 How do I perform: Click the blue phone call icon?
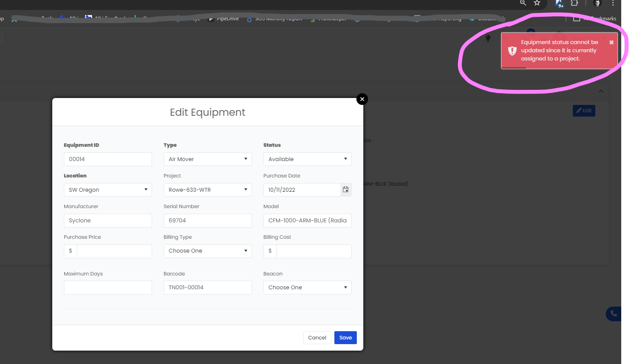tap(613, 314)
